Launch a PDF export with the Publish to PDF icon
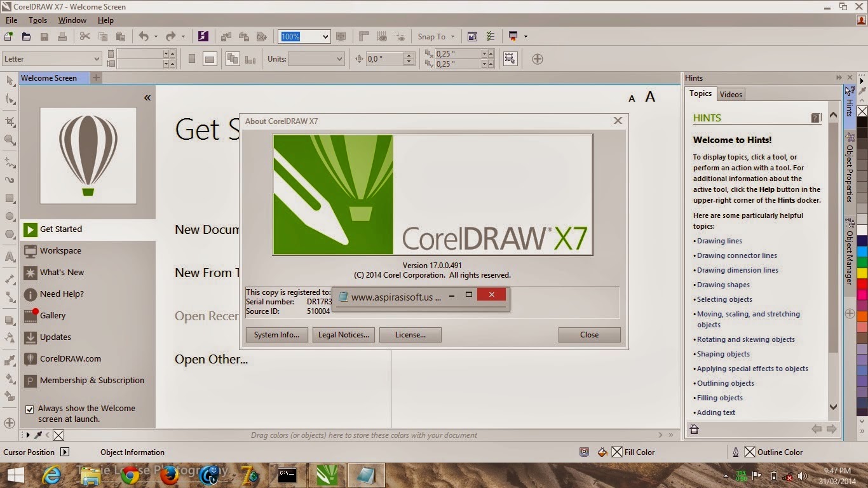Screen dimensions: 868x488 click(261, 36)
